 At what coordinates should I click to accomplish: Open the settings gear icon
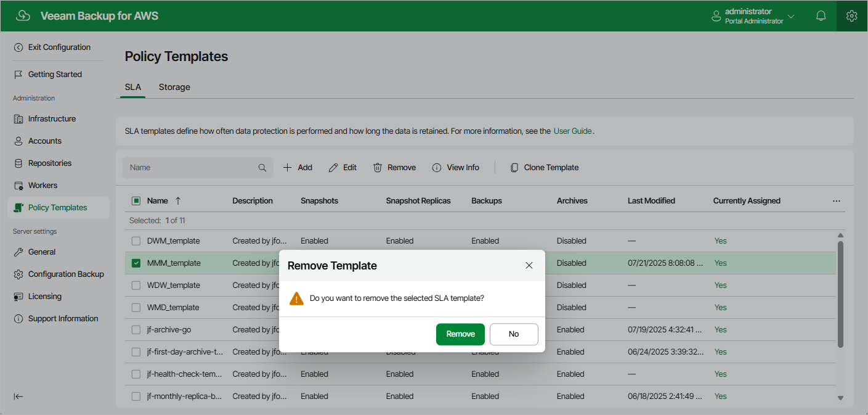tap(852, 16)
